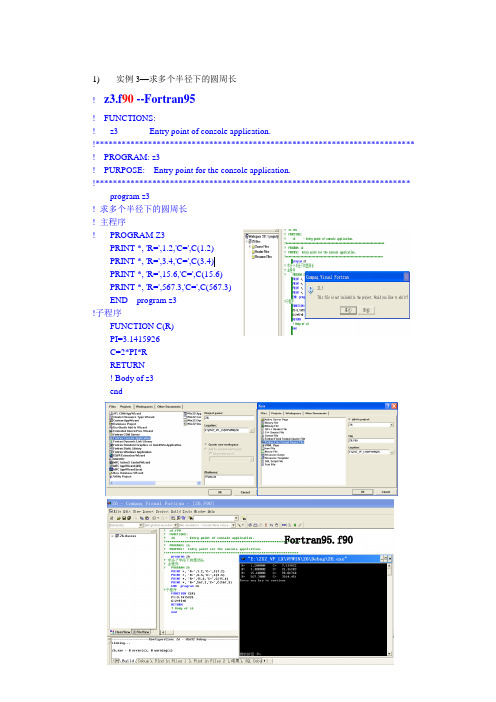The image size is (496, 702).
Task: Select Create new workspace radio option
Action: pos(206,445)
